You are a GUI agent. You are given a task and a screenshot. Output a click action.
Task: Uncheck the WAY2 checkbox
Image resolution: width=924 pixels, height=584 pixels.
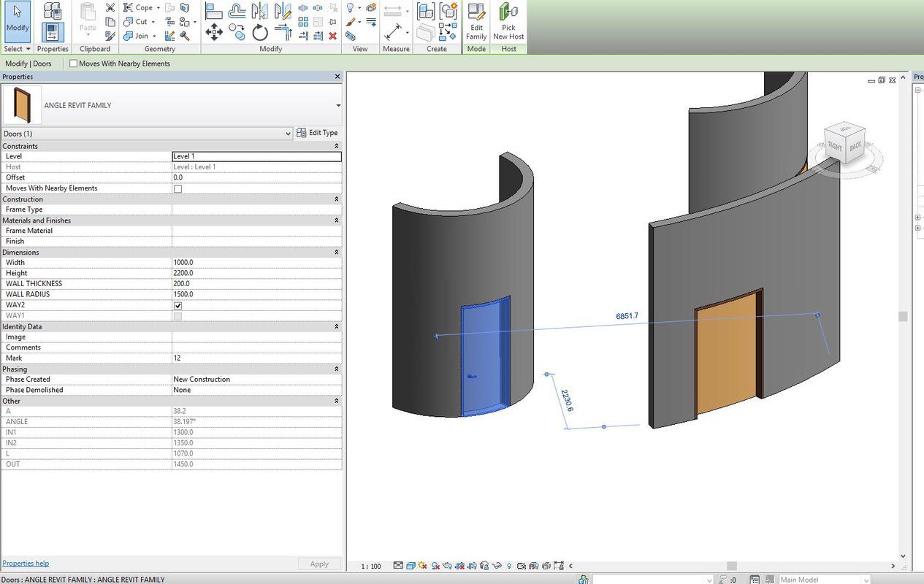click(177, 305)
